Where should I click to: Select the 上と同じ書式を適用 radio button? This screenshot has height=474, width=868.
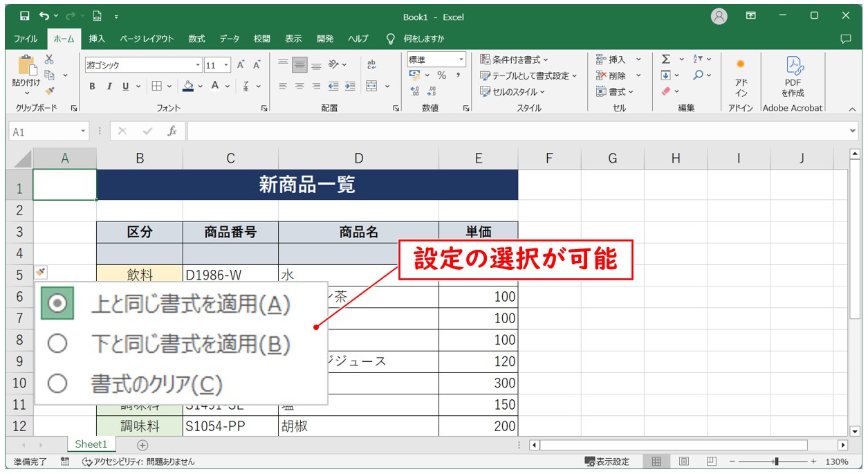tap(57, 303)
